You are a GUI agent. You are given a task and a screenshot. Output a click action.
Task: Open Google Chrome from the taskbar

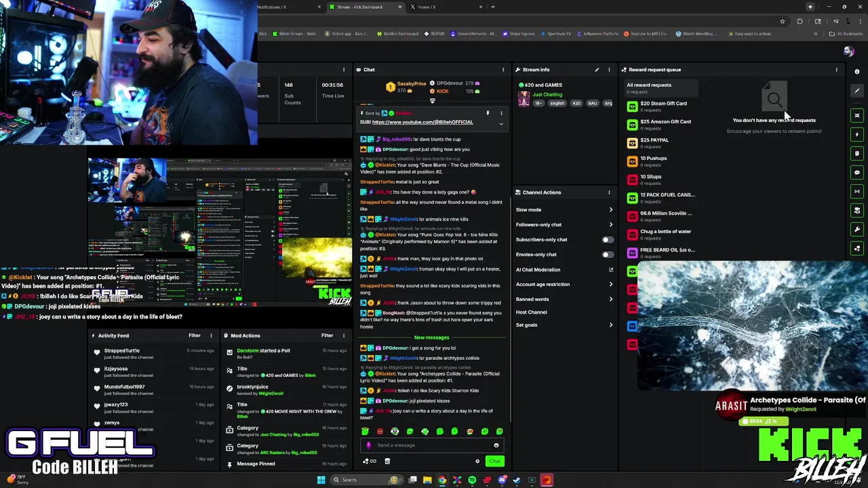pyautogui.click(x=442, y=480)
